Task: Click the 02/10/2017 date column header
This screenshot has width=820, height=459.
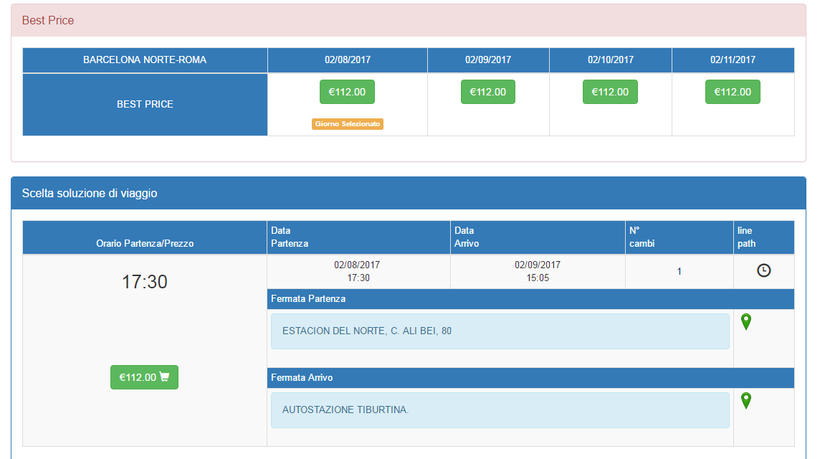Action: tap(610, 60)
